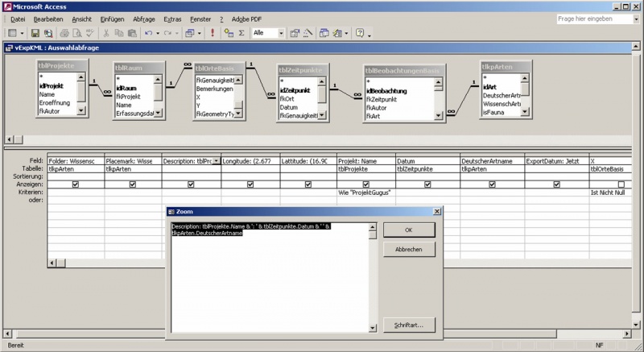Click the Save icon in the toolbar
Viewport: 644px width, 352px height.
coord(35,33)
